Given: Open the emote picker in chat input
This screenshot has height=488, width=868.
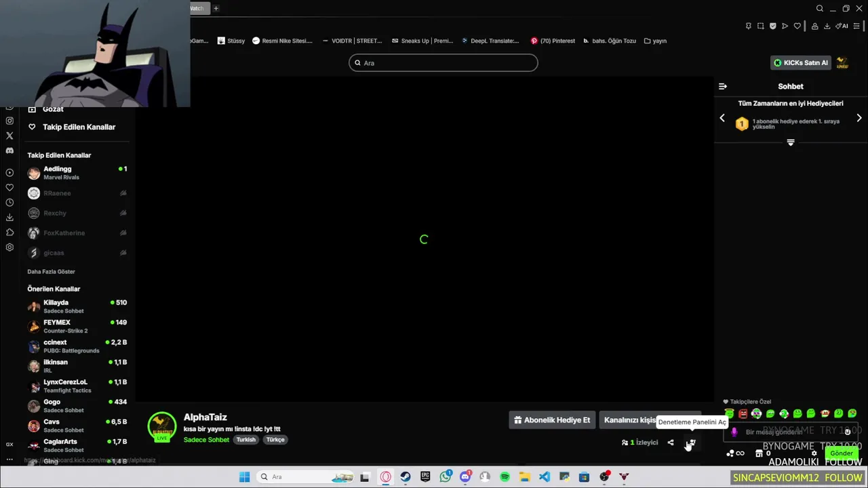Looking at the screenshot, I should [847, 432].
